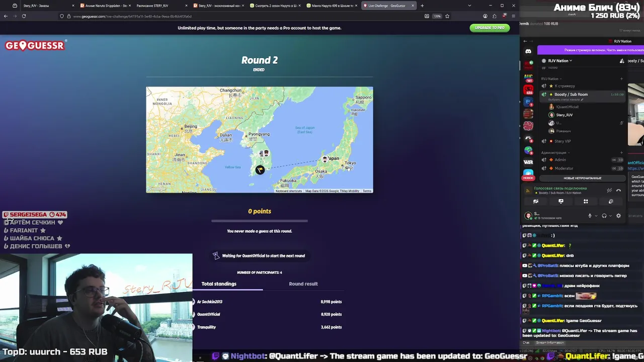Open the red cloud Akatsuki server icon
This screenshot has width=644, height=362.
coord(528,126)
